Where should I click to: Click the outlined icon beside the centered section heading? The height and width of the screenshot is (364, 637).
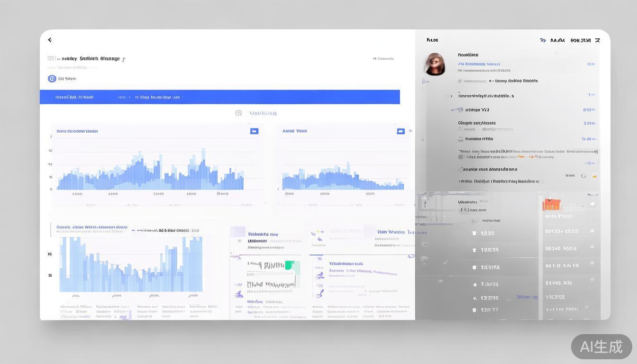click(x=238, y=113)
